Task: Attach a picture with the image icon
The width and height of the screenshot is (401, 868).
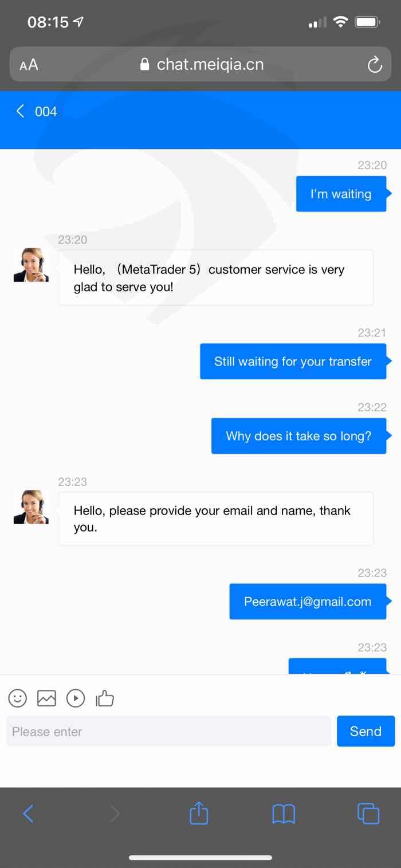Action: click(46, 698)
